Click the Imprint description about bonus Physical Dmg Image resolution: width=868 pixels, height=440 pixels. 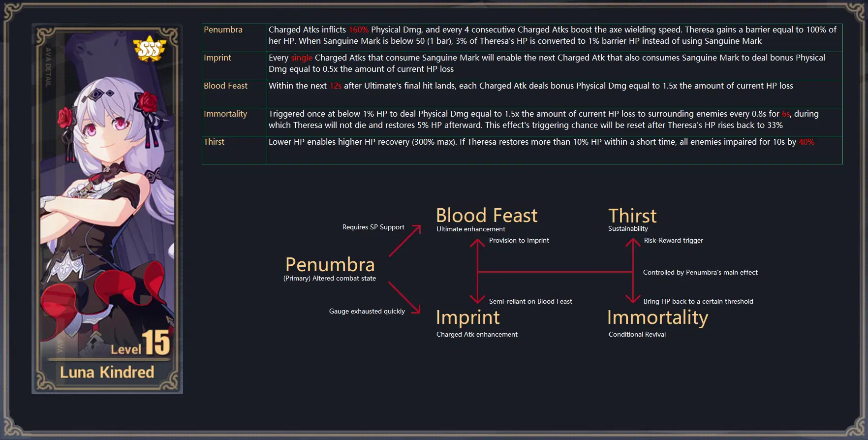pos(547,63)
